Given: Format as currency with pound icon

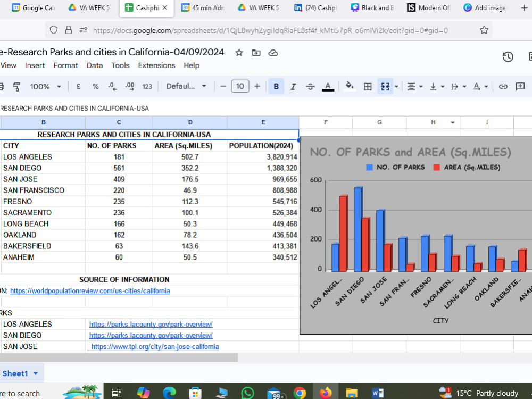Looking at the screenshot, I should point(78,87).
